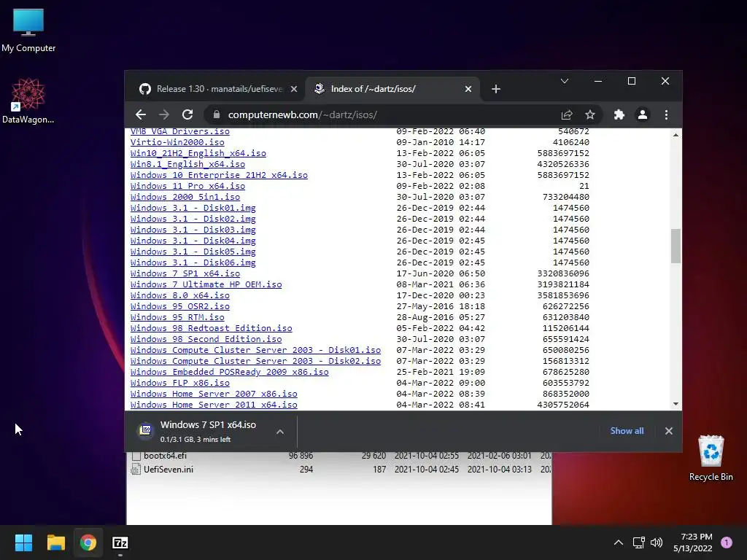
Task: Open the Windows 11 Pro x64.iso link
Action: 187,186
